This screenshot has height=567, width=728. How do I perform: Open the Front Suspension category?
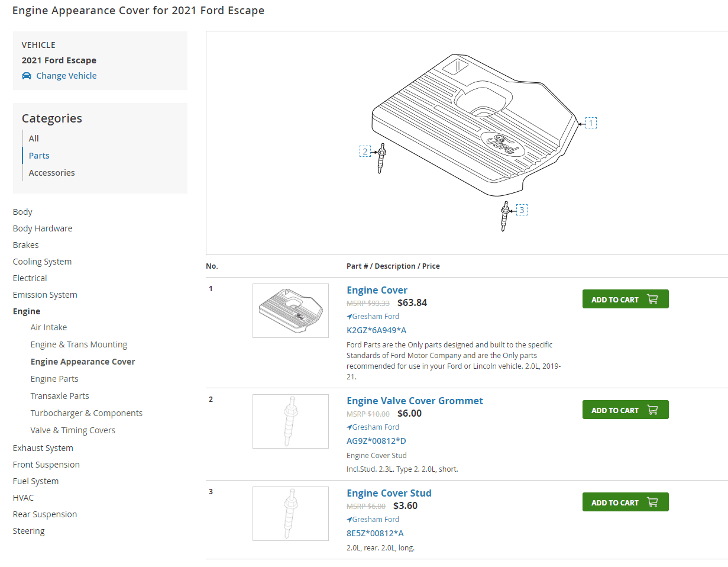[x=46, y=465]
